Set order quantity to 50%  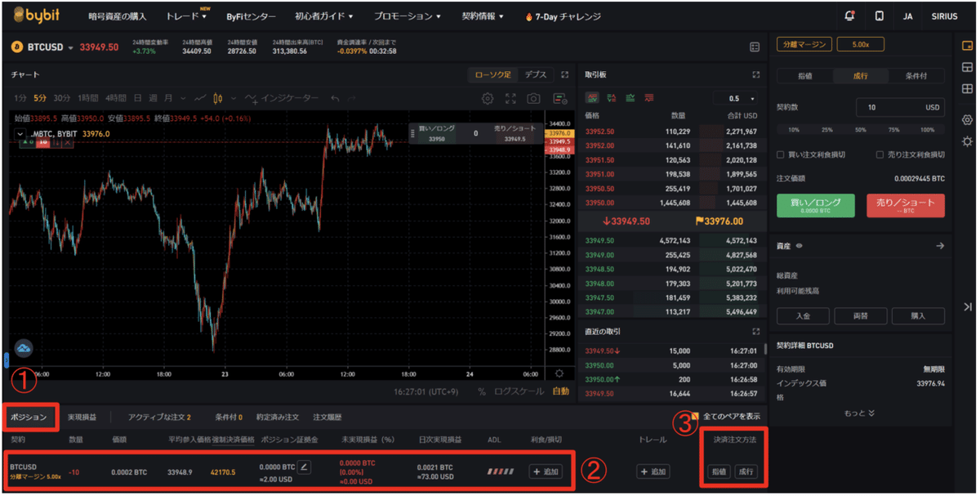[x=860, y=130]
